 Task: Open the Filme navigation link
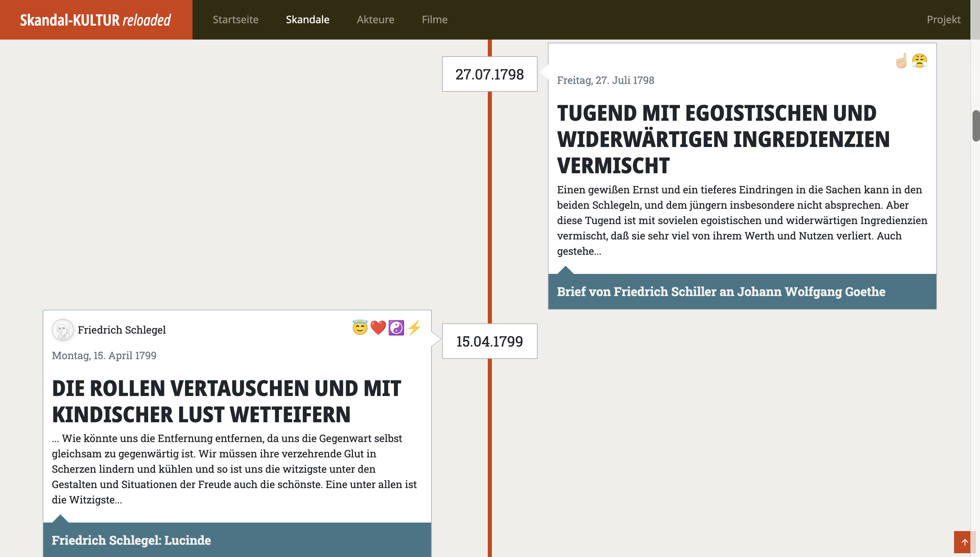pyautogui.click(x=435, y=19)
